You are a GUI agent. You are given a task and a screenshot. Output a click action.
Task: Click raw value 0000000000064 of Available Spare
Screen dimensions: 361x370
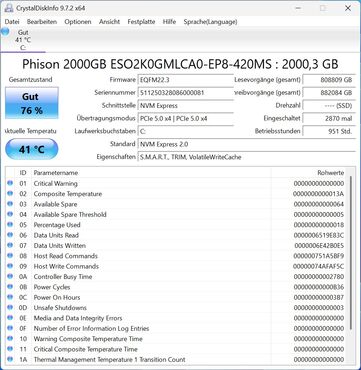pyautogui.click(x=319, y=204)
